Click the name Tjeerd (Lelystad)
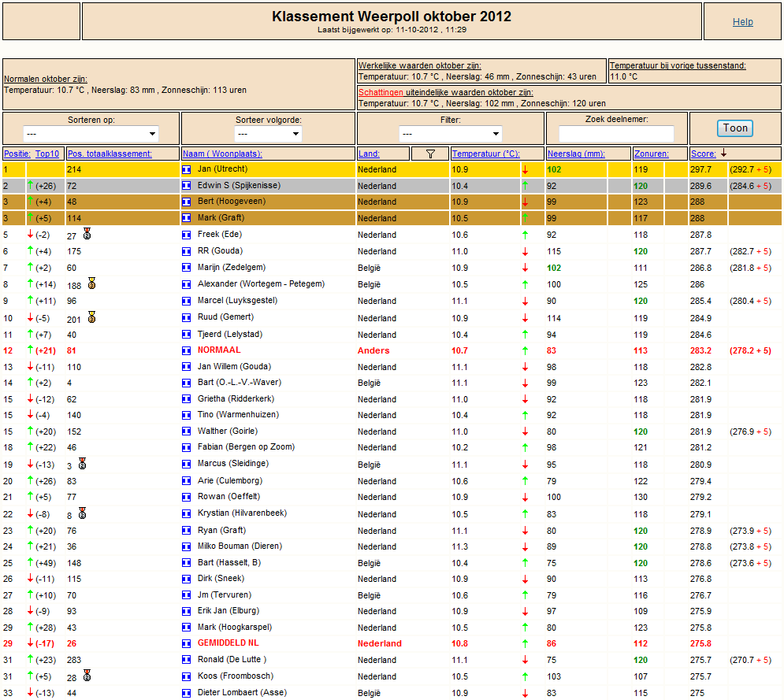The width and height of the screenshot is (784, 700). [230, 334]
